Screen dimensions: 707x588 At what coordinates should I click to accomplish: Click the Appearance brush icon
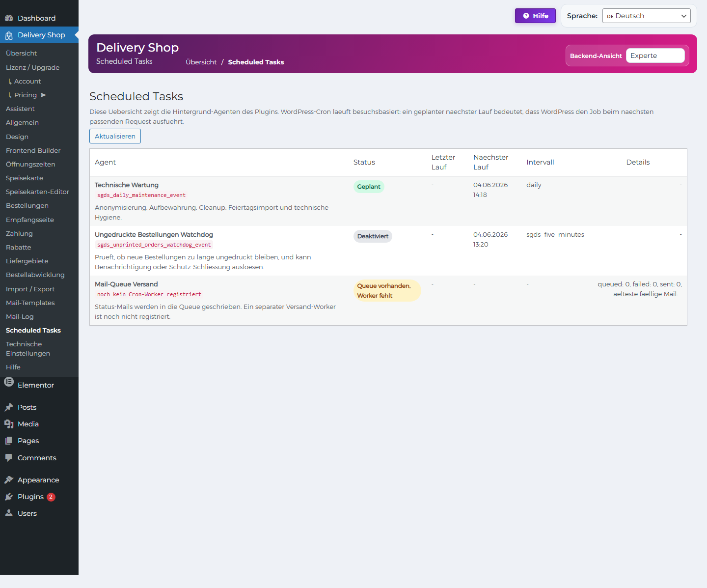point(9,480)
